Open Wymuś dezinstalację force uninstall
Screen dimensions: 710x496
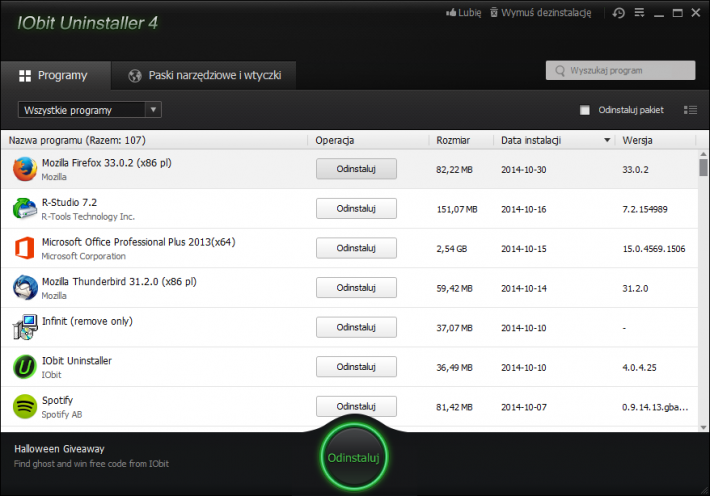tap(541, 13)
